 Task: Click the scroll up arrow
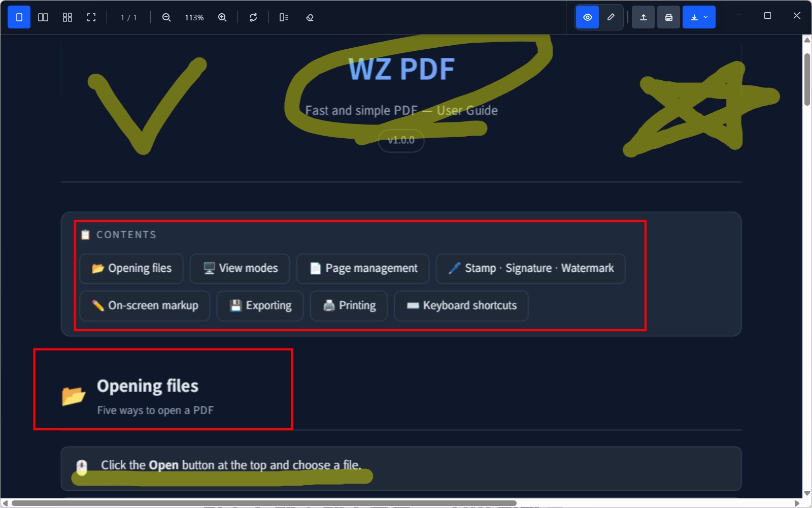coord(807,40)
